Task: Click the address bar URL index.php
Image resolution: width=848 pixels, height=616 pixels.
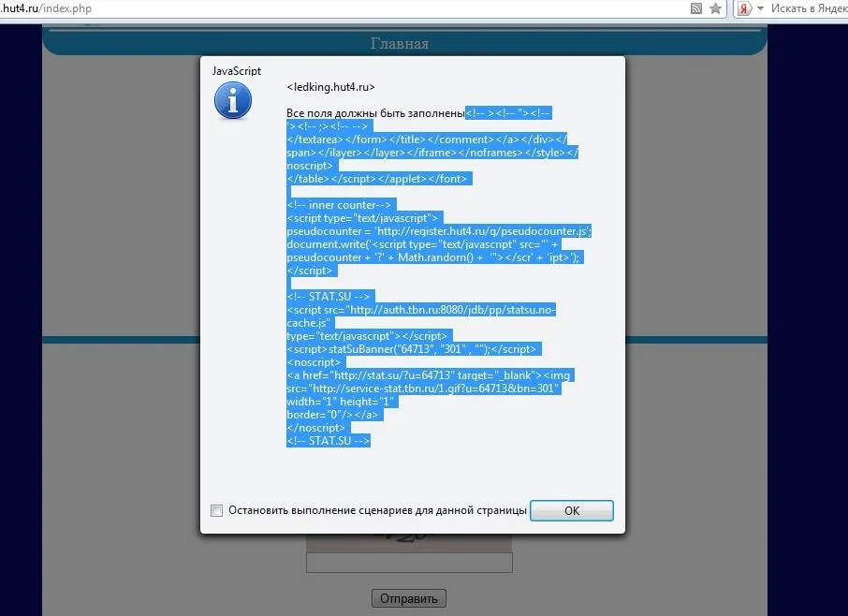Action: point(46,8)
